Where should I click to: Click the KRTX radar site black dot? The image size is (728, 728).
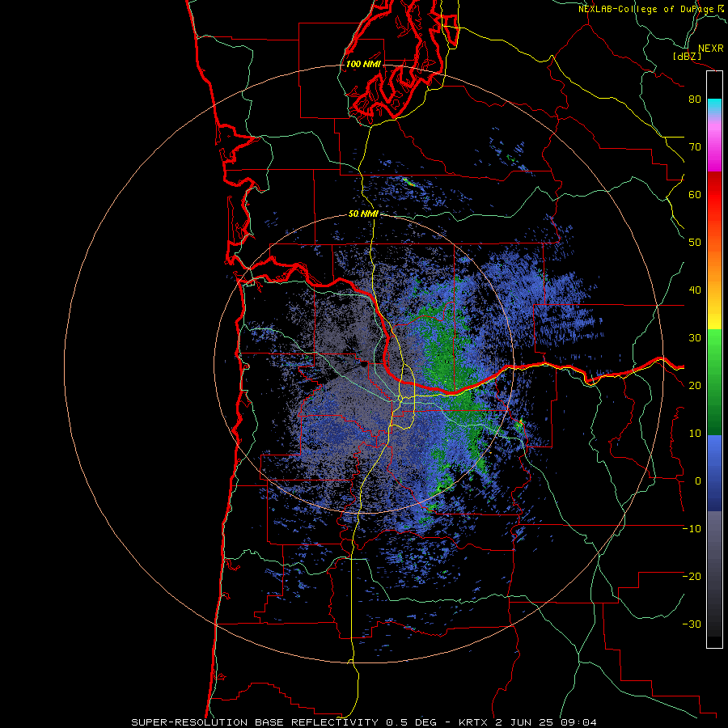363,365
